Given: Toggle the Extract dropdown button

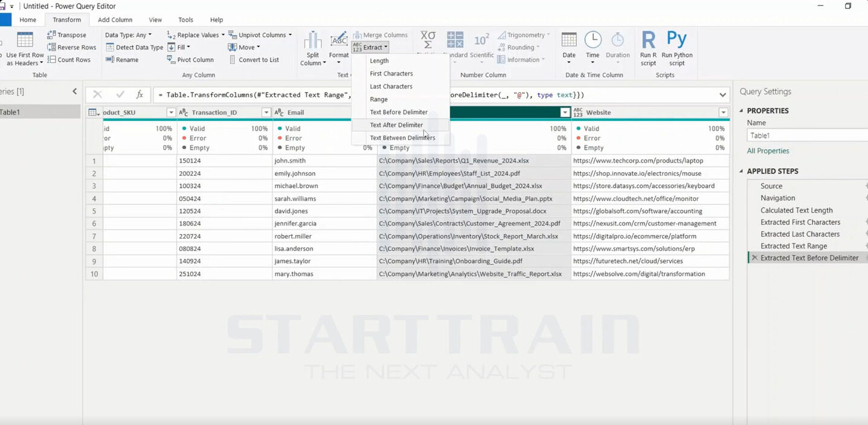Looking at the screenshot, I should click(x=370, y=47).
